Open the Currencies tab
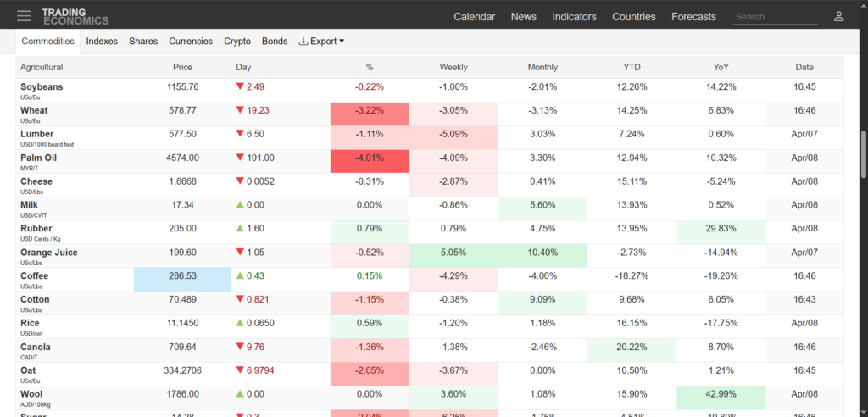The image size is (868, 417). 191,41
